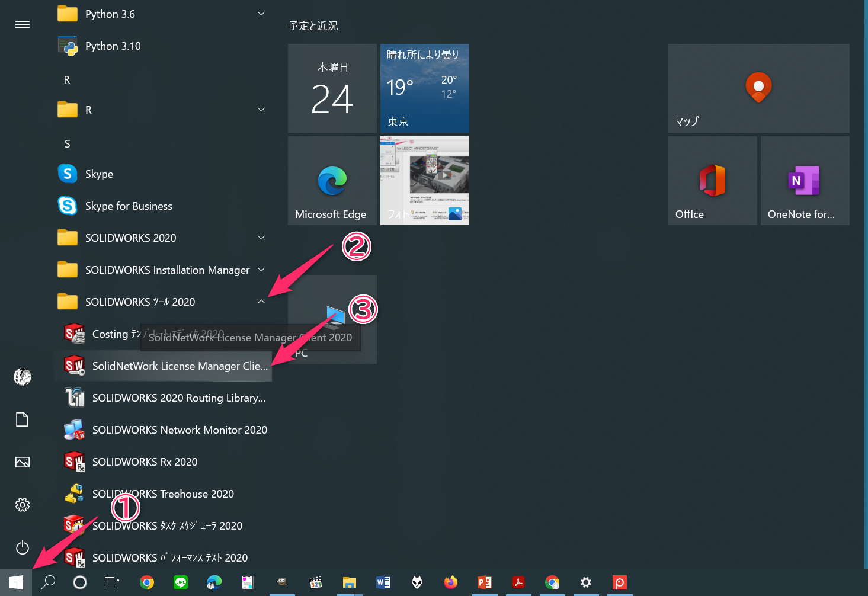This screenshot has width=868, height=596.
Task: Expand the R folder chevron
Action: click(x=261, y=110)
